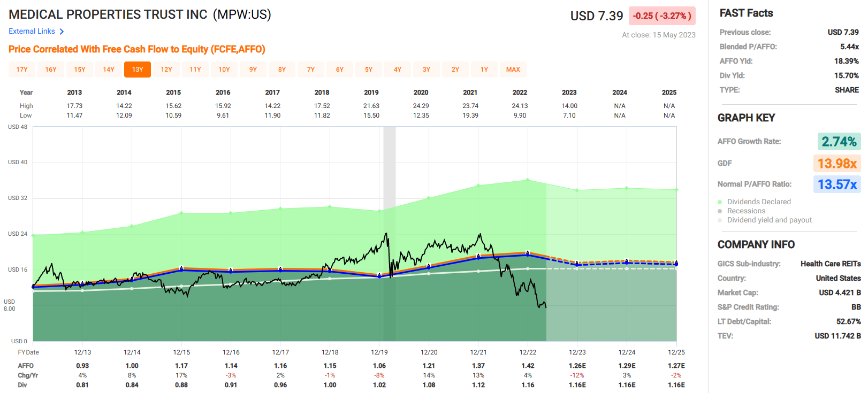This screenshot has width=868, height=393.
Task: Click the USD 7.39 current price
Action: click(597, 16)
